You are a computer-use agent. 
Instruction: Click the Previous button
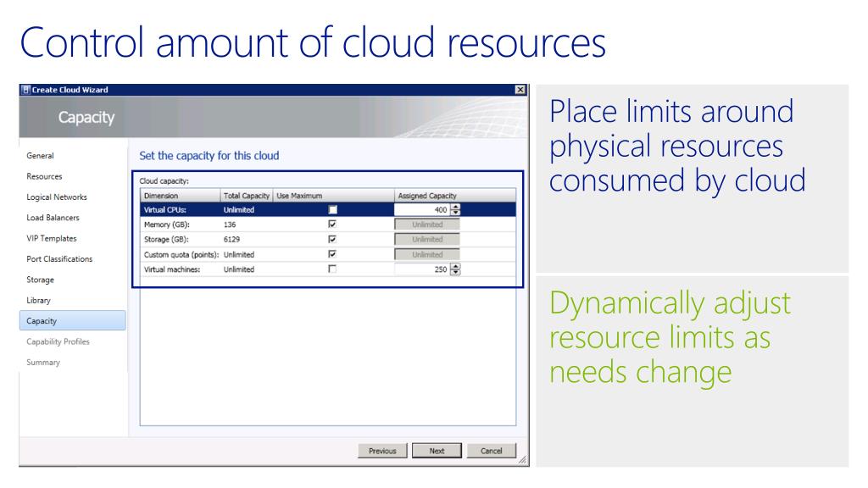coord(382,451)
